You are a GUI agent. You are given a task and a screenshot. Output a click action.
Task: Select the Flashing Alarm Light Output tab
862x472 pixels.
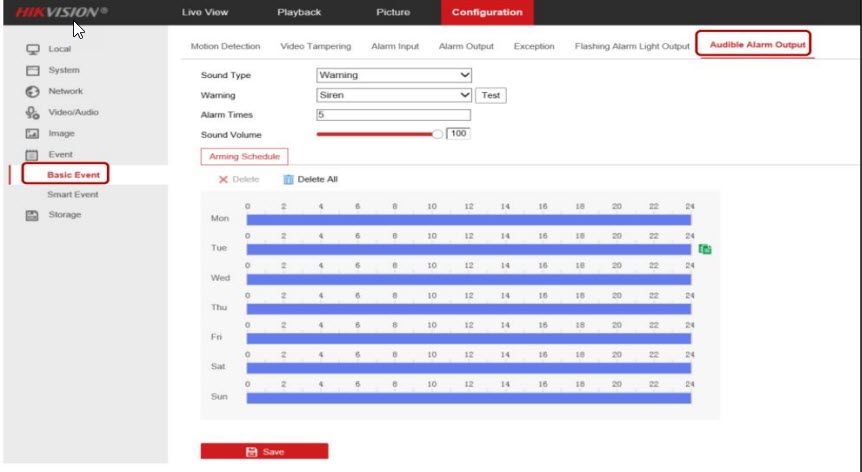point(632,46)
